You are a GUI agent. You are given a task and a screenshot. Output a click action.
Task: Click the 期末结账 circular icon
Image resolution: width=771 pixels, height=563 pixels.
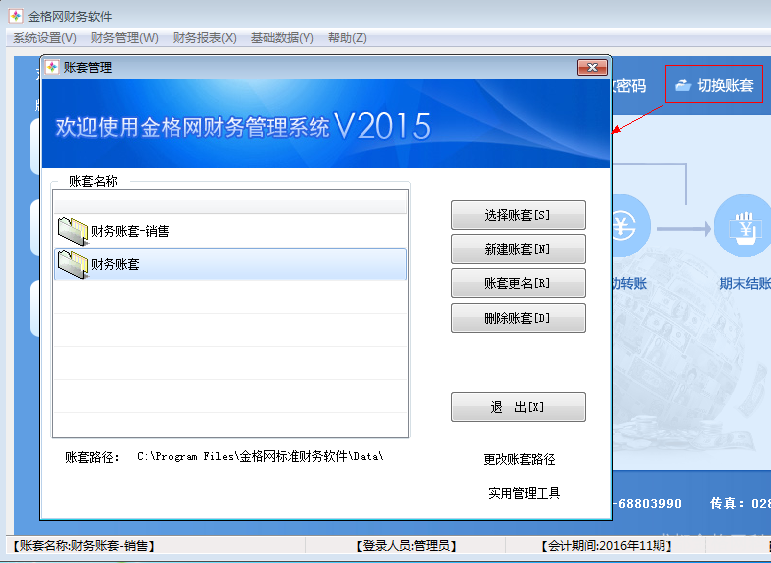point(742,225)
